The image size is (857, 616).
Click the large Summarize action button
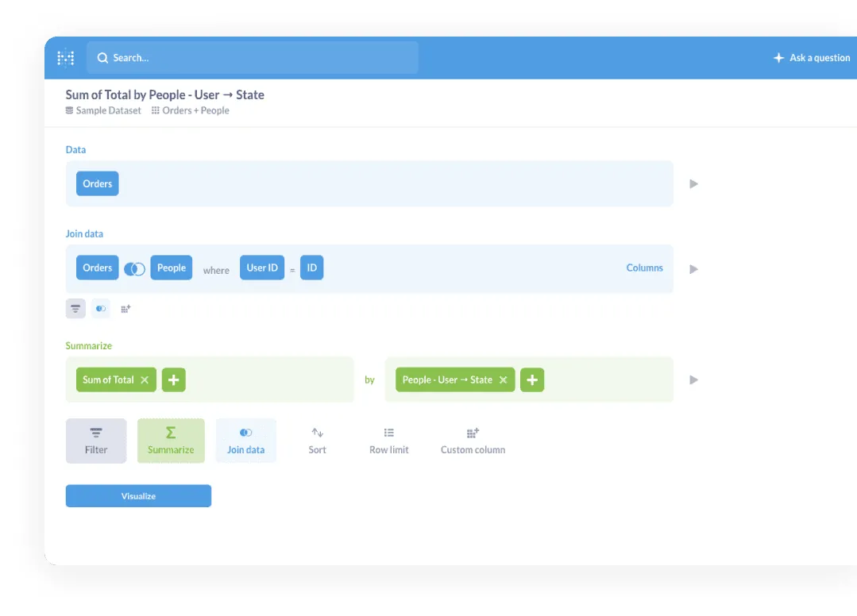click(x=171, y=441)
